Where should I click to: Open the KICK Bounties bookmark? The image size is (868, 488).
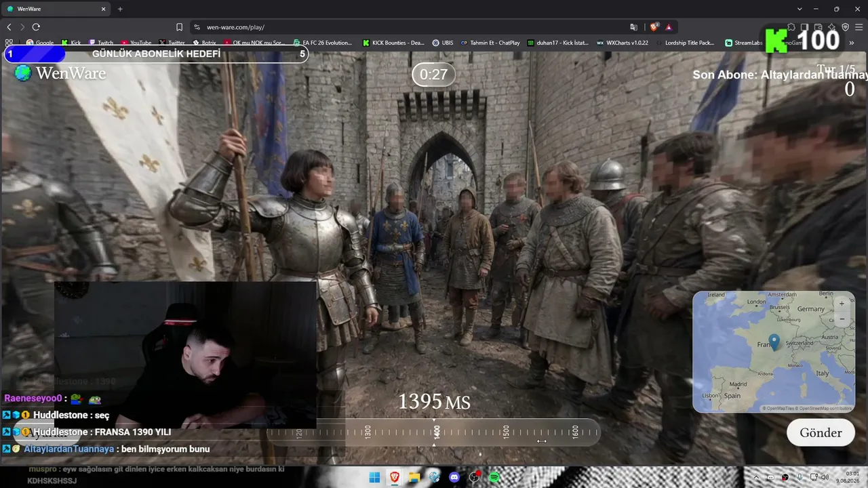coord(393,43)
